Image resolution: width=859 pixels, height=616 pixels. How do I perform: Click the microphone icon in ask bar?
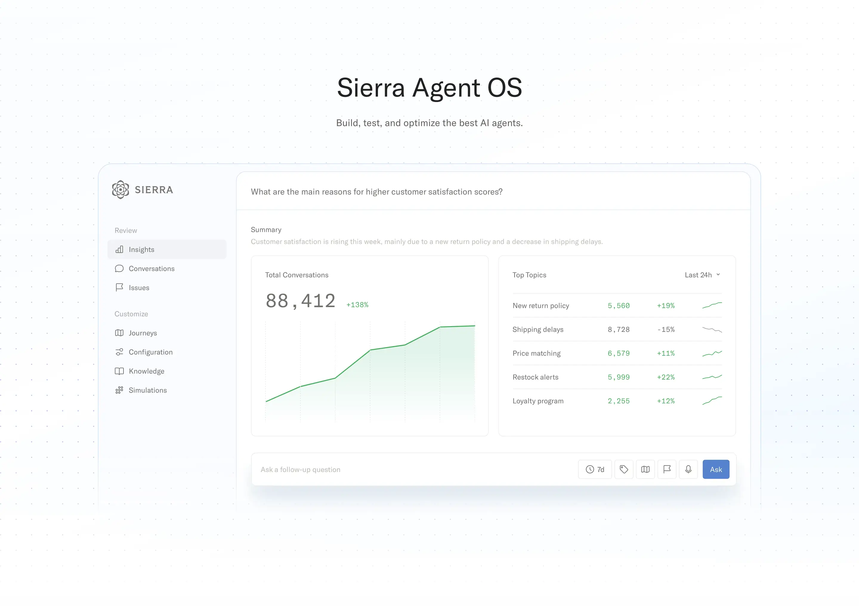pyautogui.click(x=689, y=470)
